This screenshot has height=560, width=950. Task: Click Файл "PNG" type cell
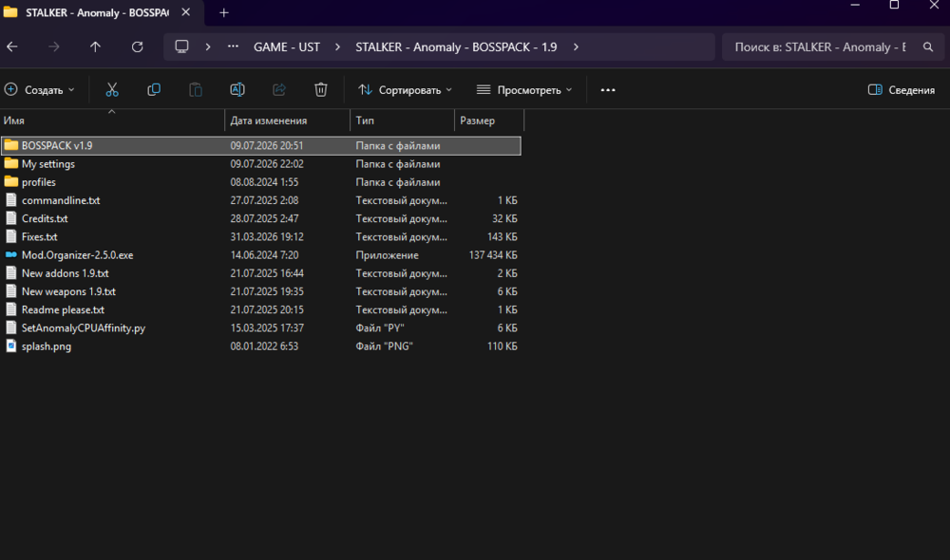pyautogui.click(x=384, y=346)
